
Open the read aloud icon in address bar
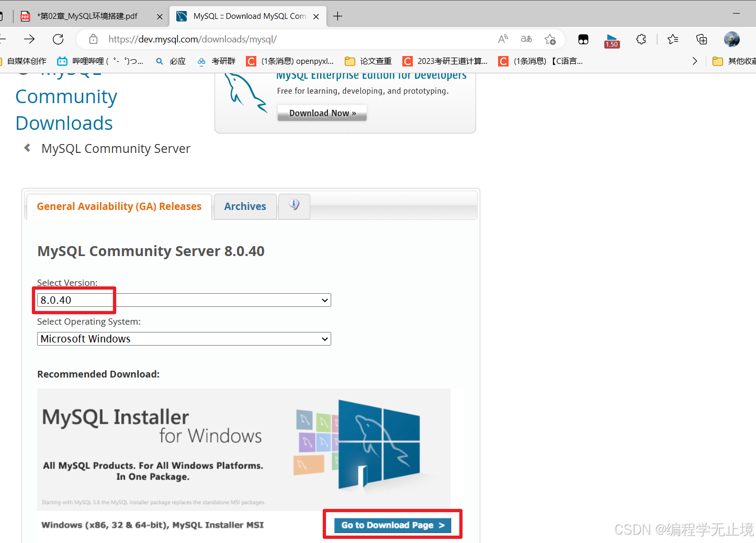click(503, 39)
